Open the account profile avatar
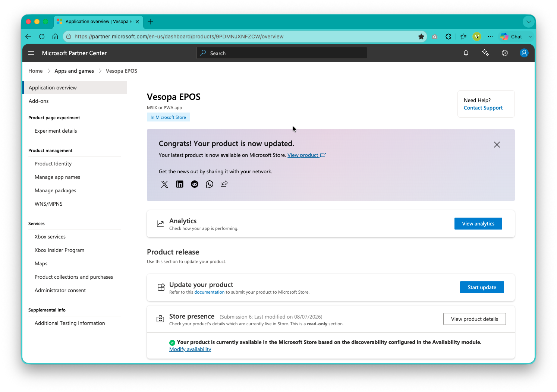The width and height of the screenshot is (557, 392). [x=524, y=53]
